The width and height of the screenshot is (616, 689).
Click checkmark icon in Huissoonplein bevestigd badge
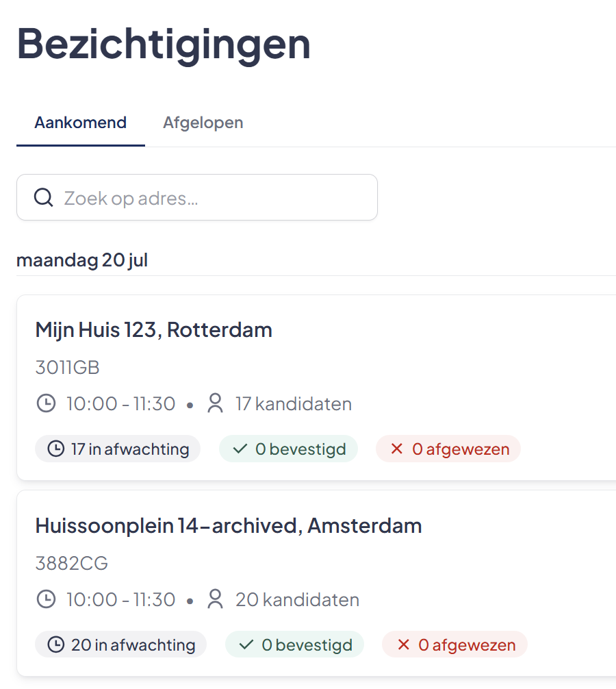pos(246,645)
